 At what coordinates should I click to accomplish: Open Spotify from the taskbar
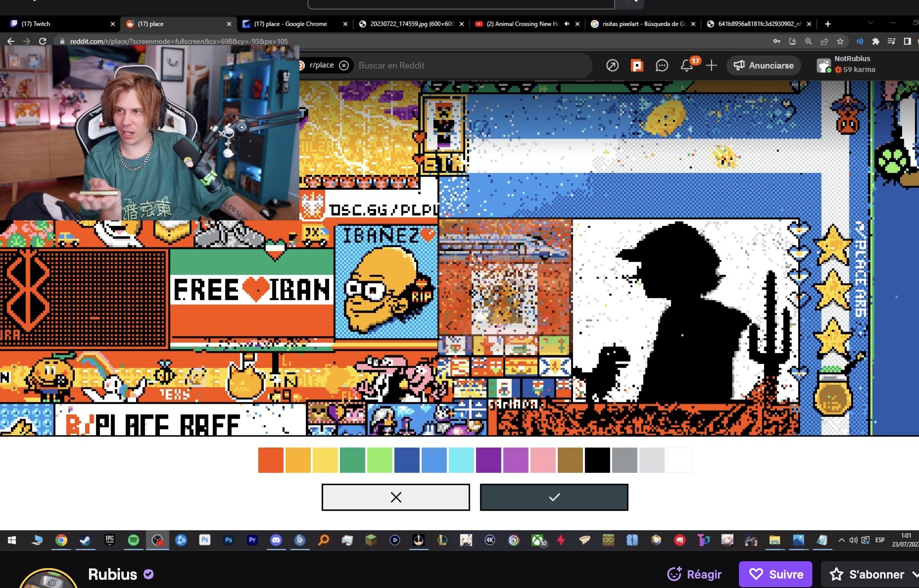coord(133,540)
